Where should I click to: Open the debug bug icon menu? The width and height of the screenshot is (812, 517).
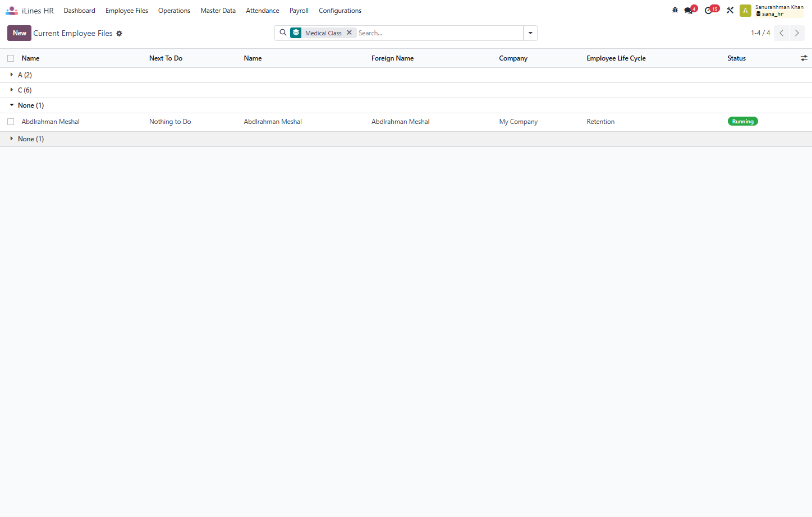pyautogui.click(x=675, y=10)
